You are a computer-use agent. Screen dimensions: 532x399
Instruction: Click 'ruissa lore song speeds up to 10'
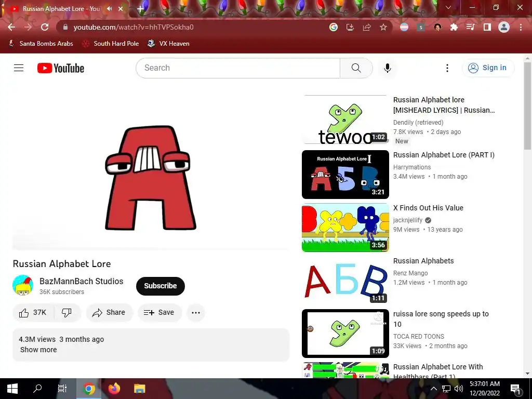tap(441, 319)
